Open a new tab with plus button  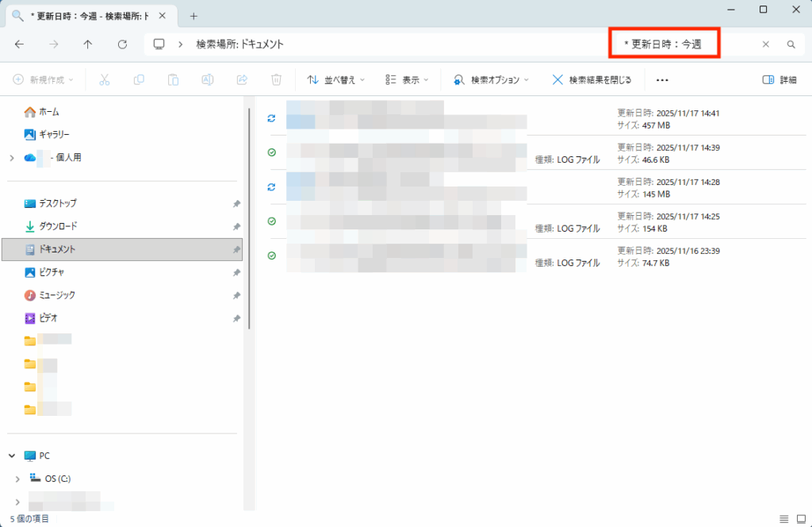coord(193,16)
